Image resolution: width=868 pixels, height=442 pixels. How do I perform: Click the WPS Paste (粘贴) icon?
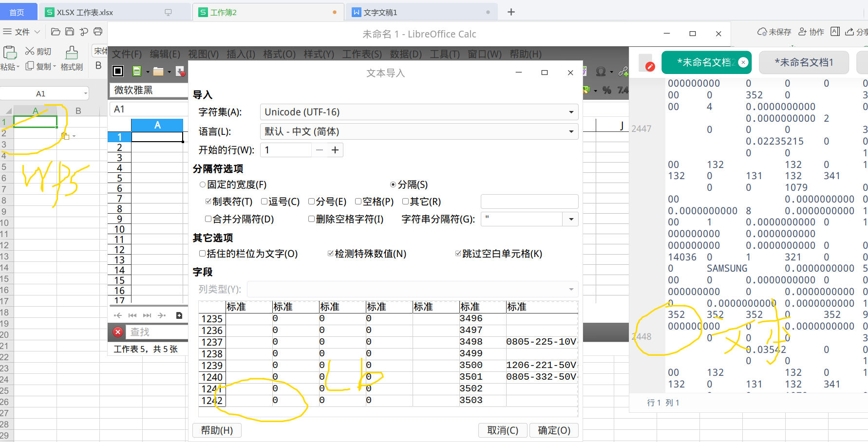(10, 52)
